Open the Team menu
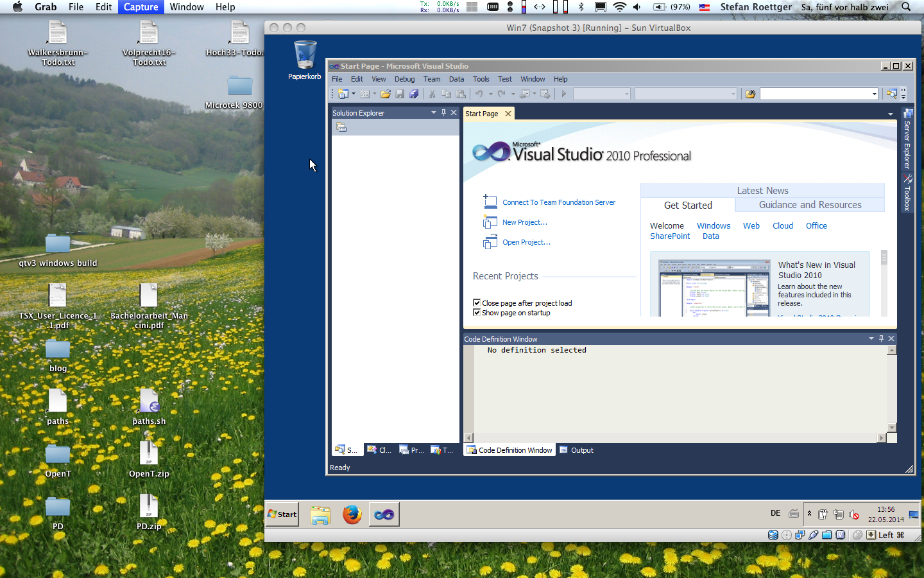 pos(432,79)
